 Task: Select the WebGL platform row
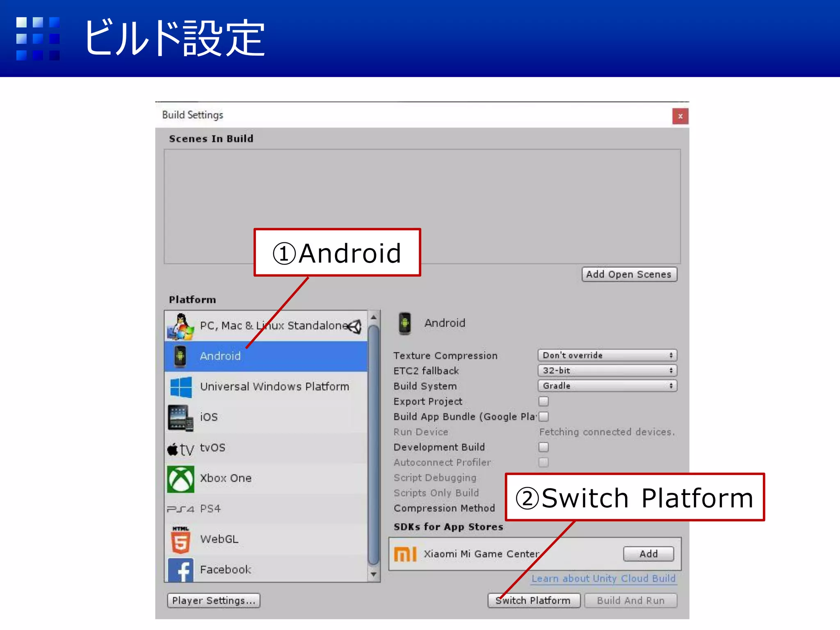[x=266, y=539]
